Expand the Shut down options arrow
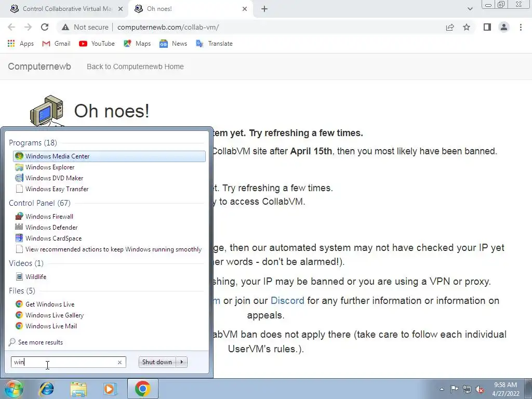The image size is (532, 399). point(182,362)
